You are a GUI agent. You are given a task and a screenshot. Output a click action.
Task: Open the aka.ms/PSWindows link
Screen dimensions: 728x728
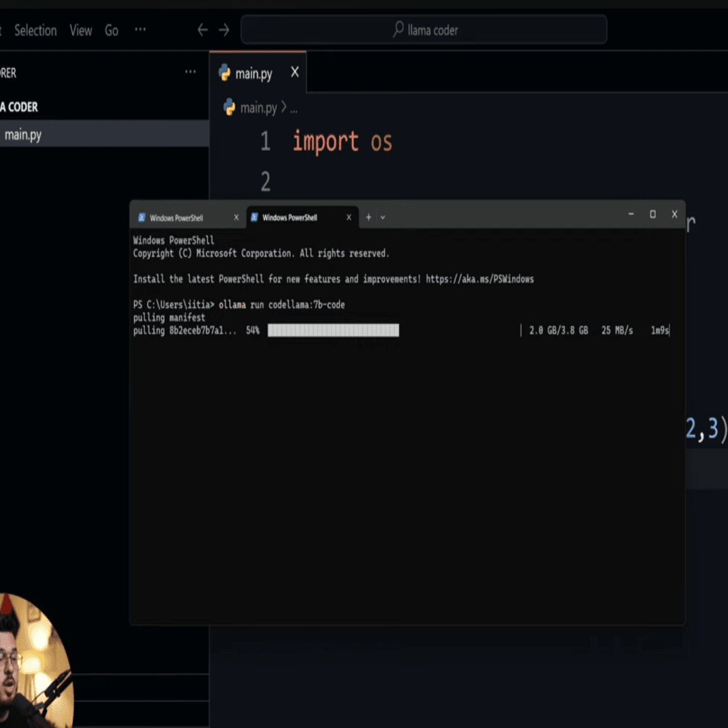point(479,279)
